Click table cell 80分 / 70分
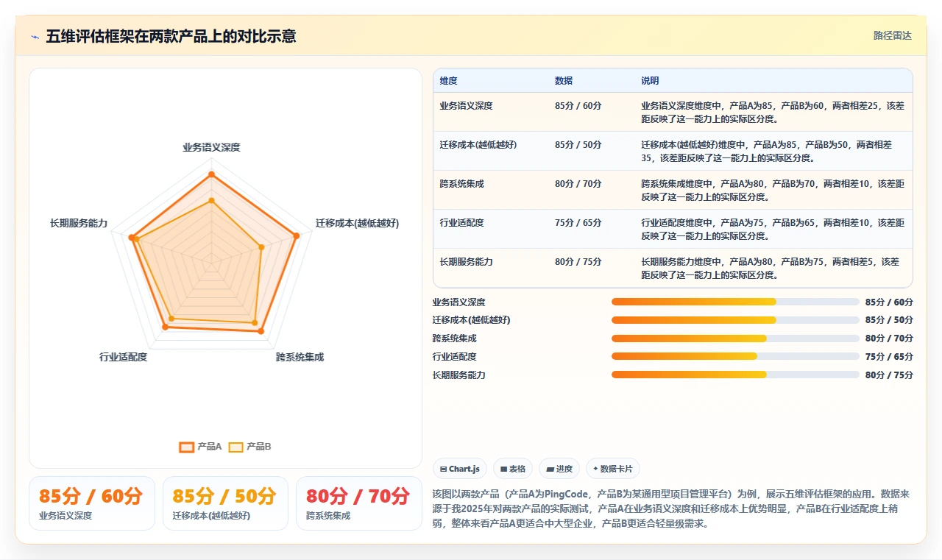This screenshot has width=942, height=560. click(578, 184)
